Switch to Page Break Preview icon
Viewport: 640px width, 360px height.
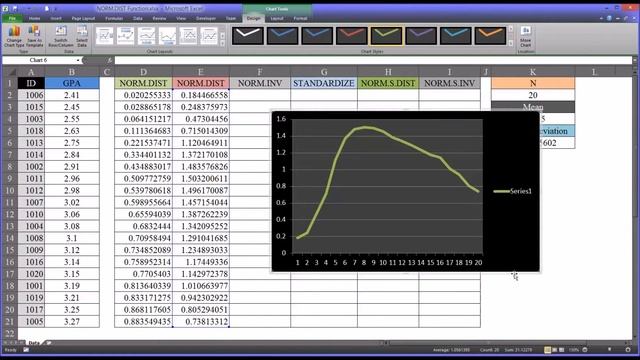[x=562, y=350]
